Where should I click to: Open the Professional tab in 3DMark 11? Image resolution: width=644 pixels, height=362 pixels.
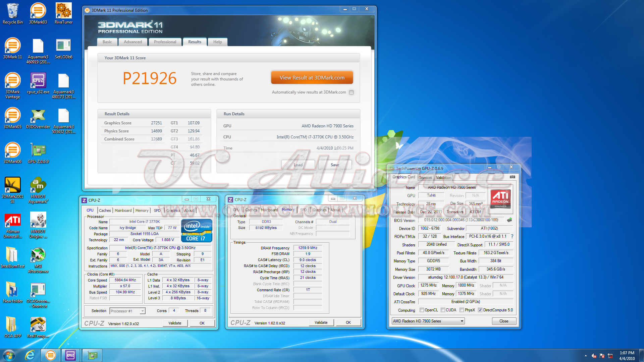(165, 42)
